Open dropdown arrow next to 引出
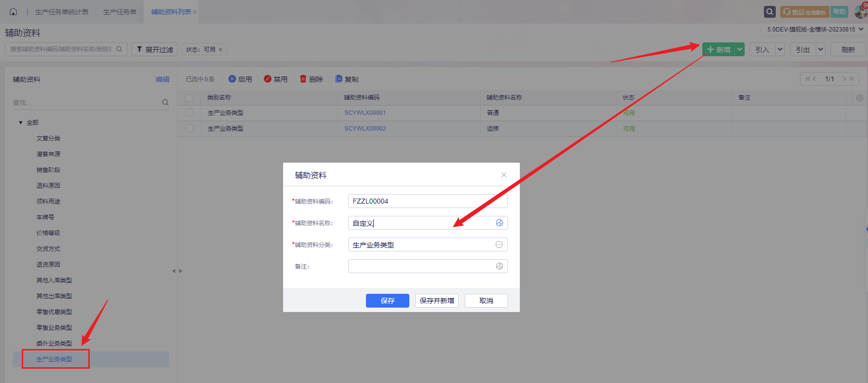 click(821, 49)
